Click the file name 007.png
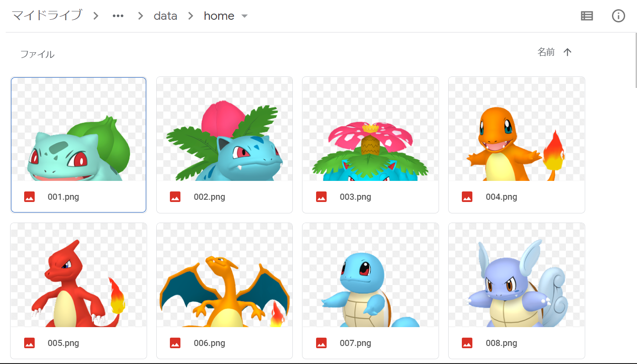The width and height of the screenshot is (637, 364). click(x=356, y=343)
